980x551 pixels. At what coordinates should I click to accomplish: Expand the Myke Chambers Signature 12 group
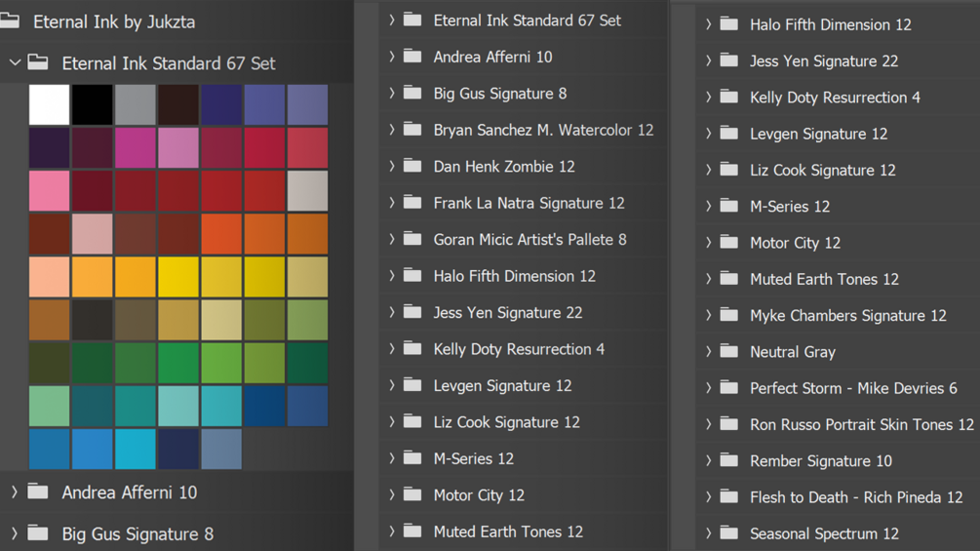[x=708, y=315]
